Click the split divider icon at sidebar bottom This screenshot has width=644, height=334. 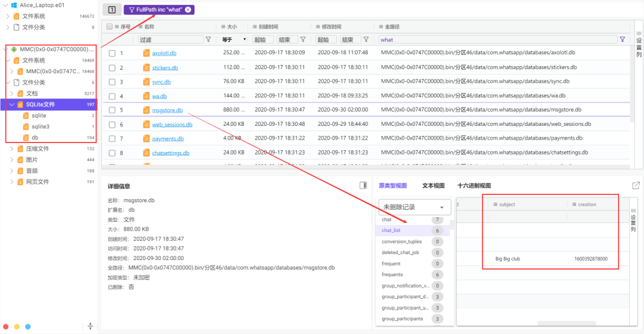tap(91, 326)
